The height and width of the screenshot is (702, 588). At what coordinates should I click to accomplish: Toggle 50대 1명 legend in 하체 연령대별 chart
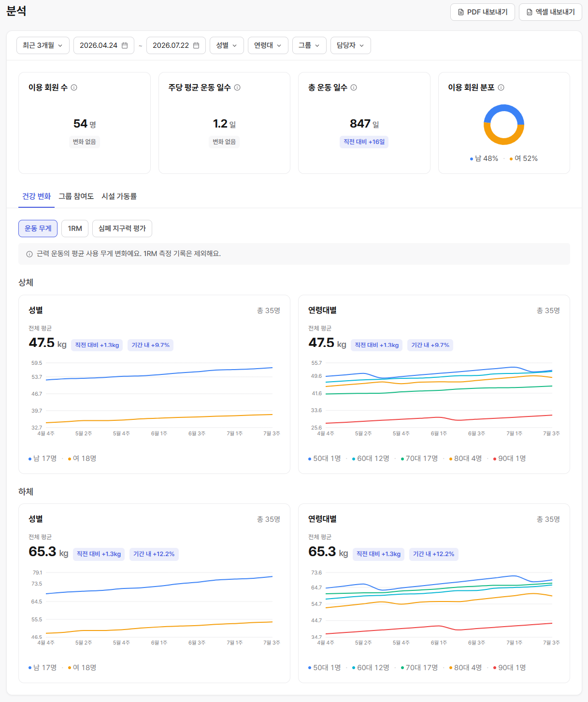tap(325, 668)
